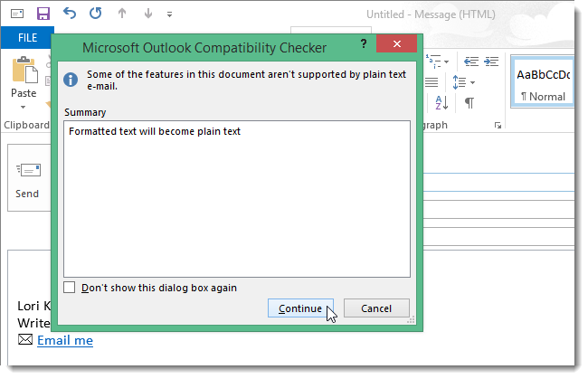
Task: Tick Don't show this dialog box again
Action: tap(70, 288)
